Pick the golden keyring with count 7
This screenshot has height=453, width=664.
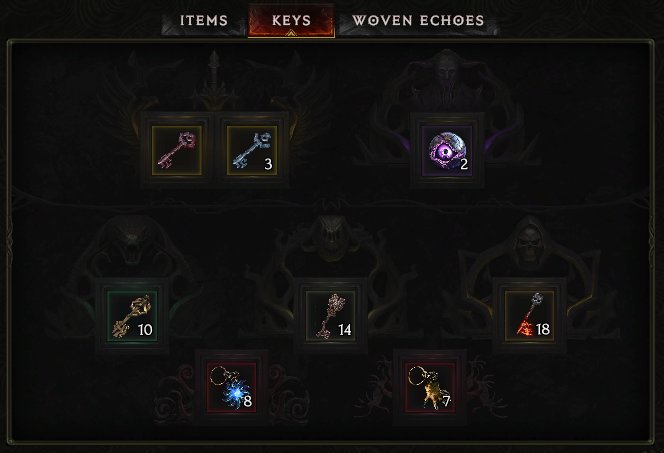point(430,387)
